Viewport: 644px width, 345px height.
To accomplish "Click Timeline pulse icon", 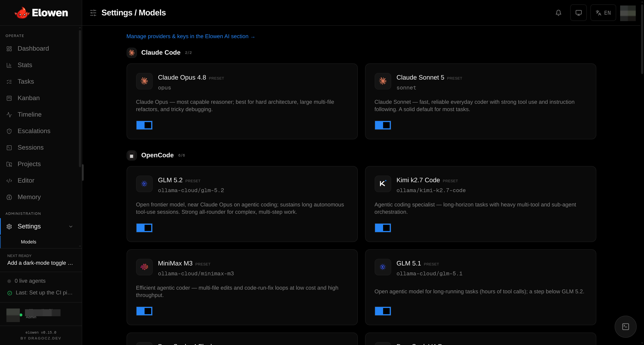I will (x=9, y=115).
